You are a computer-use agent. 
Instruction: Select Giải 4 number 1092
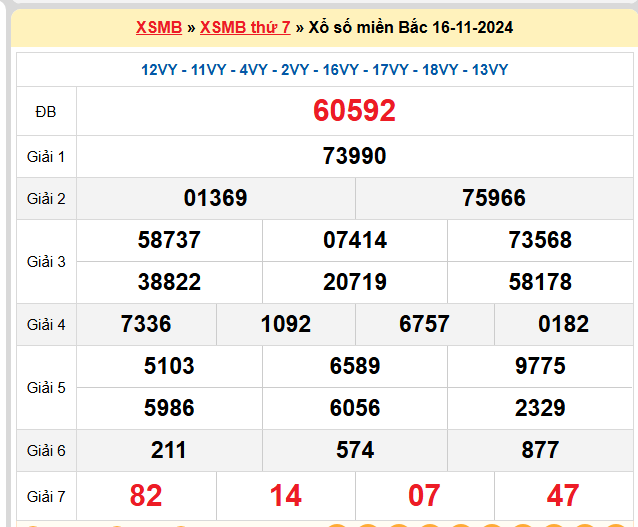(x=286, y=324)
